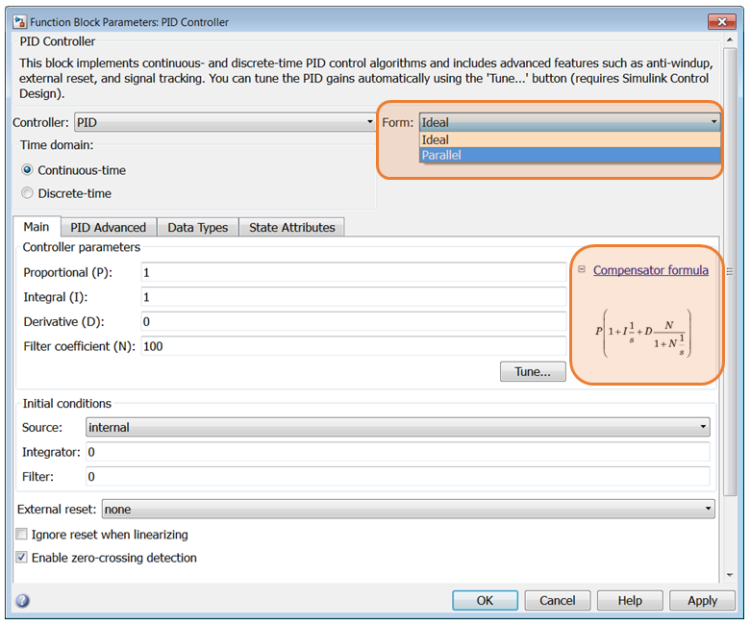Click the Derivative (D) input field
This screenshot has height=625, width=750.
(353, 321)
